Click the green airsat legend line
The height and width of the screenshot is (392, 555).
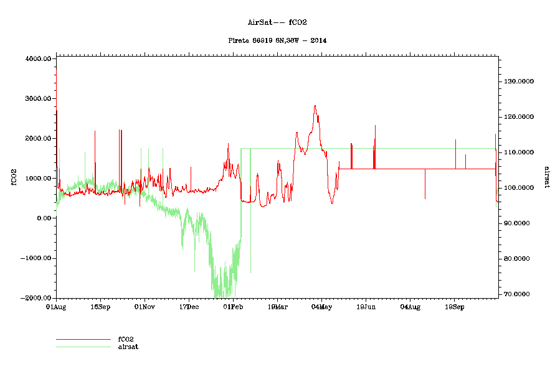(x=83, y=347)
